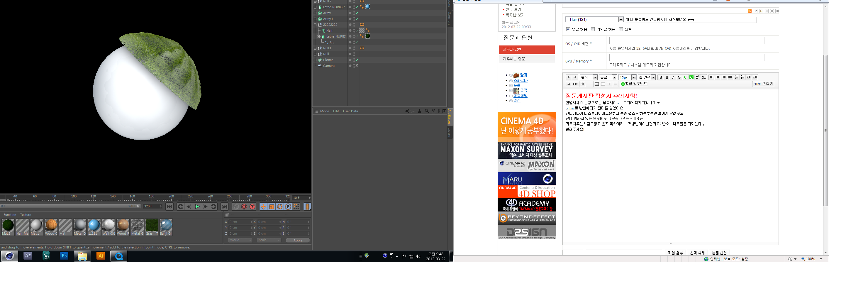Click the superscript icon in editor
The width and height of the screenshot is (868, 308).
pos(698,77)
